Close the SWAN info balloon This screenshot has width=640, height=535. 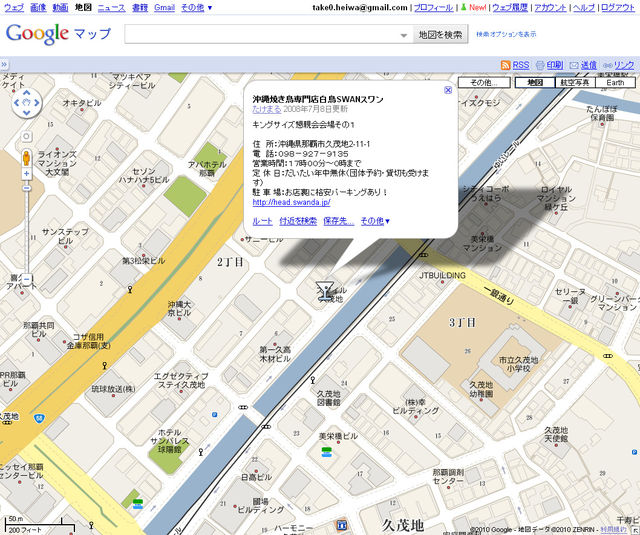click(448, 90)
